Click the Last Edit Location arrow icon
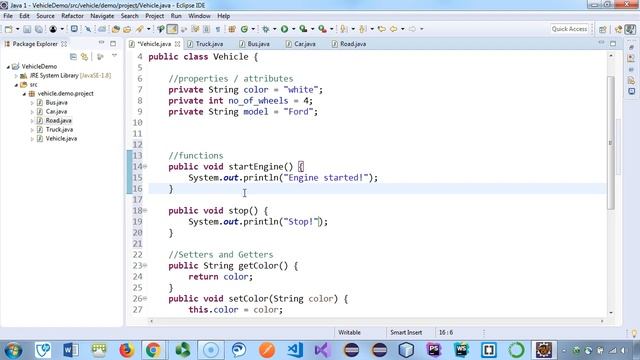Image resolution: width=640 pixels, height=360 pixels. point(382,29)
